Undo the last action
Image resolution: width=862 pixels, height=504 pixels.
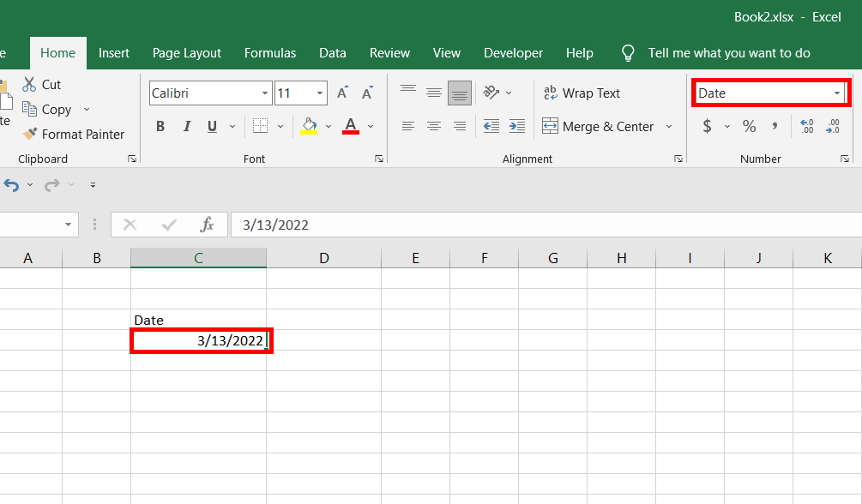pyautogui.click(x=11, y=185)
